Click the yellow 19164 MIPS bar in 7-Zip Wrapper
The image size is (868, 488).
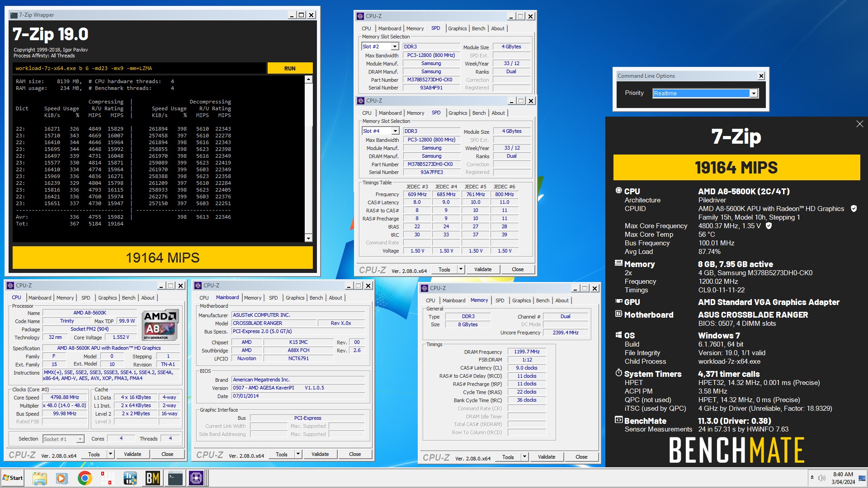click(x=163, y=258)
